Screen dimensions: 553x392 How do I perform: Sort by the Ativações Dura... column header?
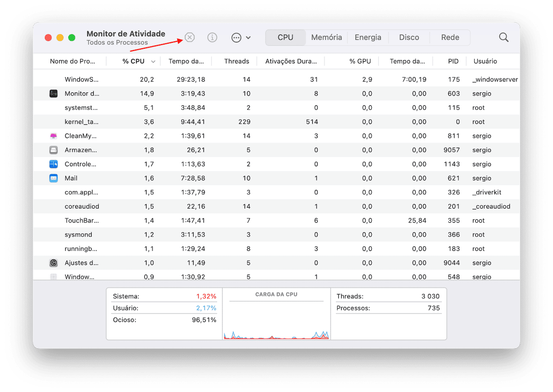(x=291, y=61)
